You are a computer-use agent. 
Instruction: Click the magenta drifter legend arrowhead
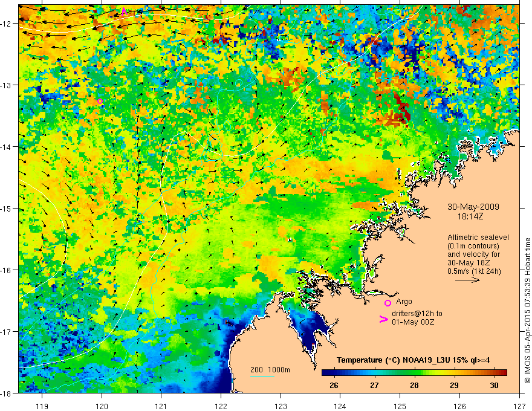coord(383,319)
